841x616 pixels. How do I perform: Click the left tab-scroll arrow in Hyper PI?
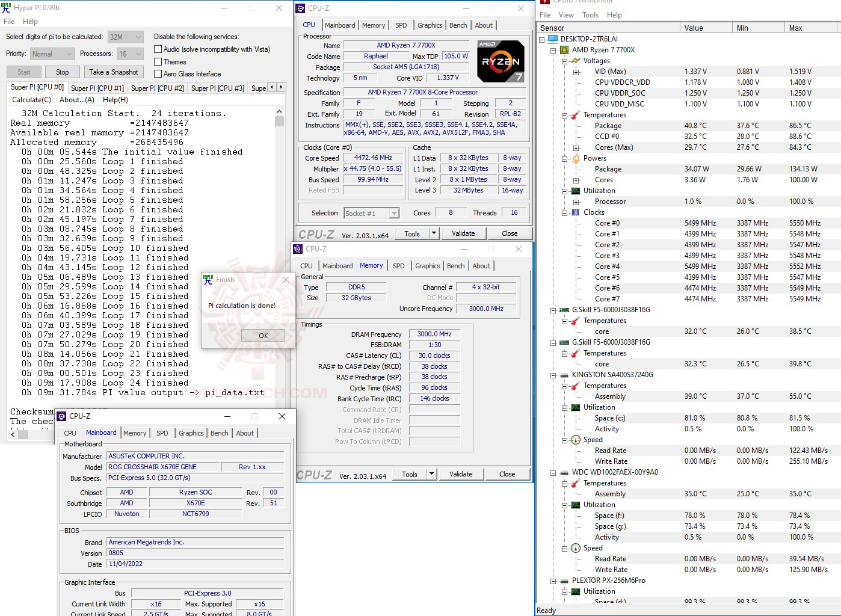(272, 87)
